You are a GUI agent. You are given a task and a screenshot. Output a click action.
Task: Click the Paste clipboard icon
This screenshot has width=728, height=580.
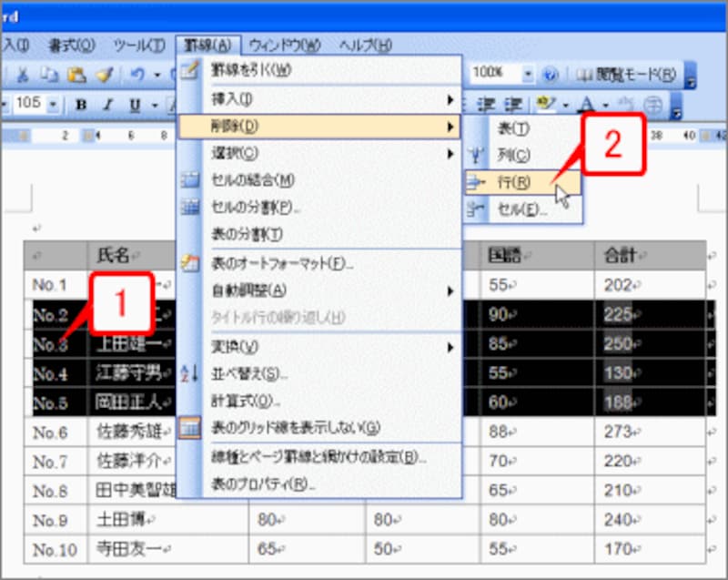76,75
